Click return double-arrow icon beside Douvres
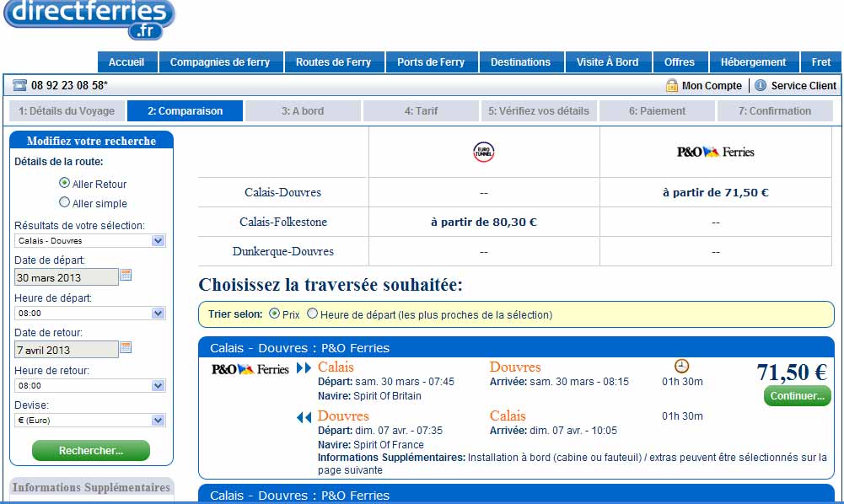Screen dimensions: 844x504 (304, 417)
